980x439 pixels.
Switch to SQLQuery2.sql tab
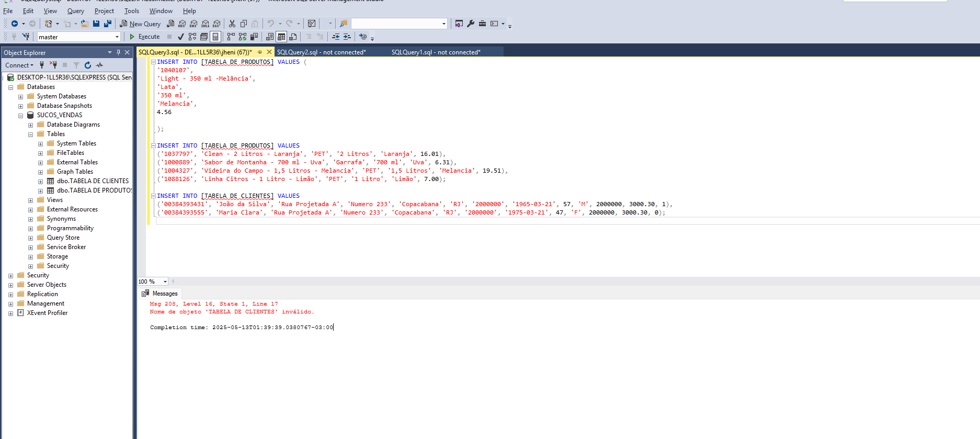[x=321, y=52]
